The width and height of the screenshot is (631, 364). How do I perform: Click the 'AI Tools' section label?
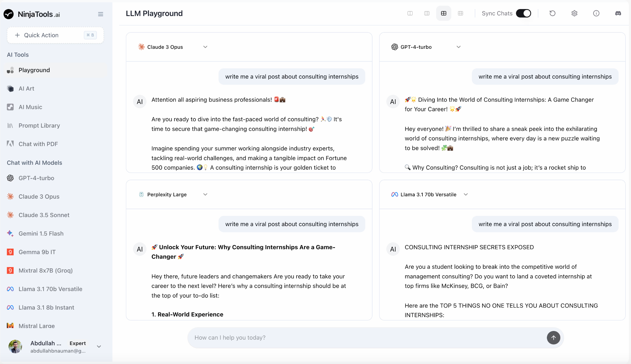pyautogui.click(x=18, y=55)
